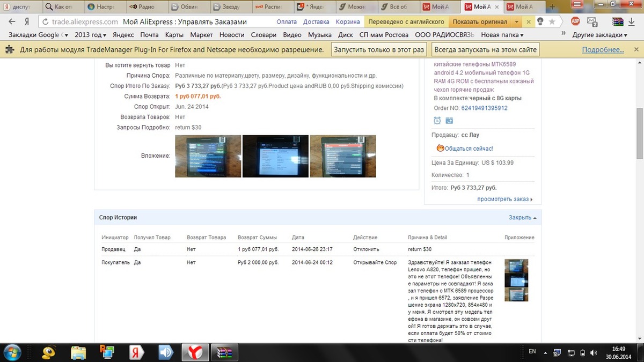Show hidden system tray icons
644x362 pixels.
point(546,352)
